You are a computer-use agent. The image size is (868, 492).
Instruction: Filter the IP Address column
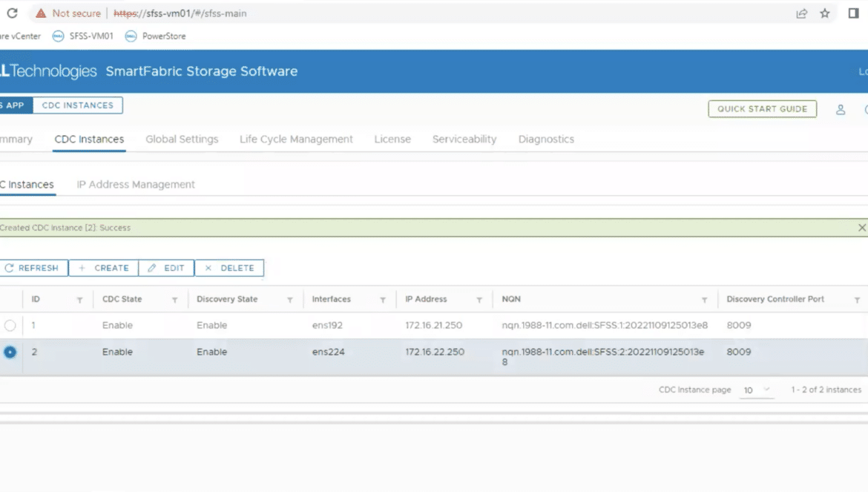point(479,300)
